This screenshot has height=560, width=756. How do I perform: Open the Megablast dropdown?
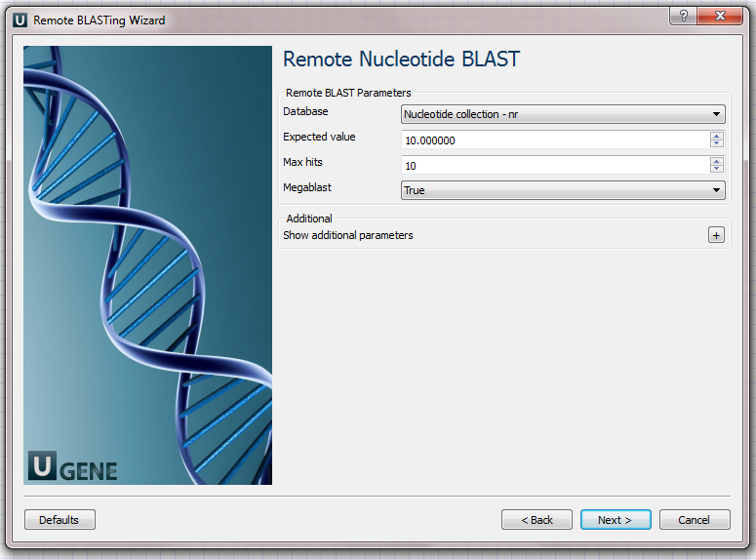click(563, 190)
